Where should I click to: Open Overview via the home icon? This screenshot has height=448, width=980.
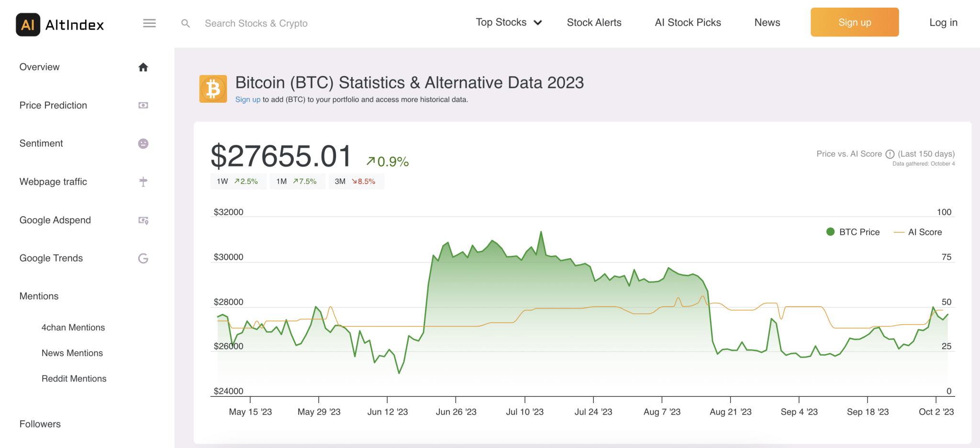coord(143,67)
